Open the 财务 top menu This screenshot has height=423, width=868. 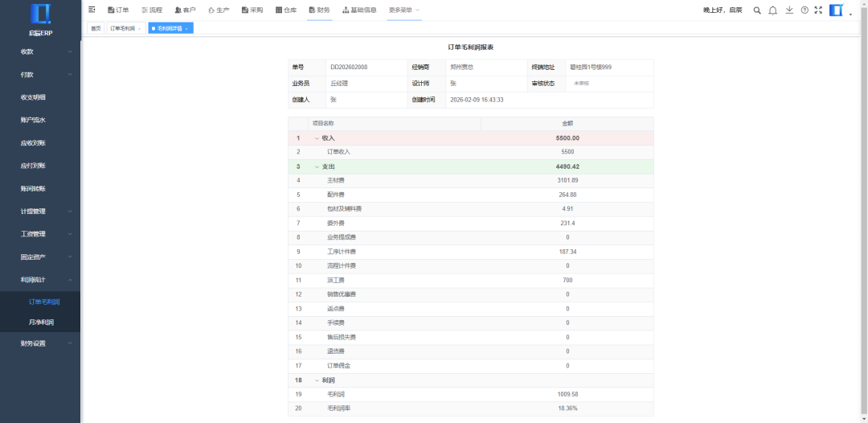pos(319,10)
